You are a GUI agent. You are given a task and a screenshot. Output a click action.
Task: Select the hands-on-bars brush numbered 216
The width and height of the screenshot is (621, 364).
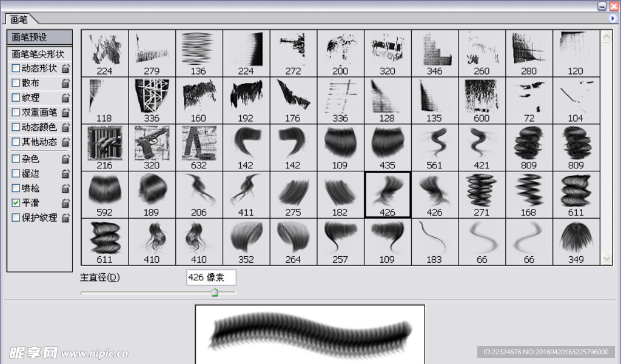104,143
